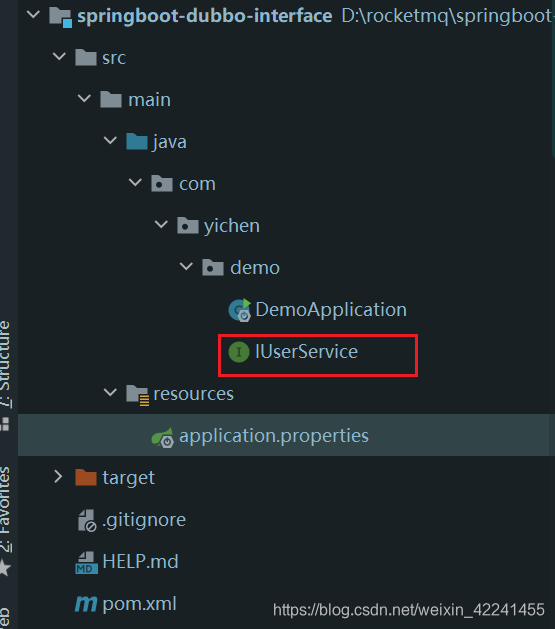Click the D:\rocketmq\springboot project path text
555x629 pixels.
[447, 16]
